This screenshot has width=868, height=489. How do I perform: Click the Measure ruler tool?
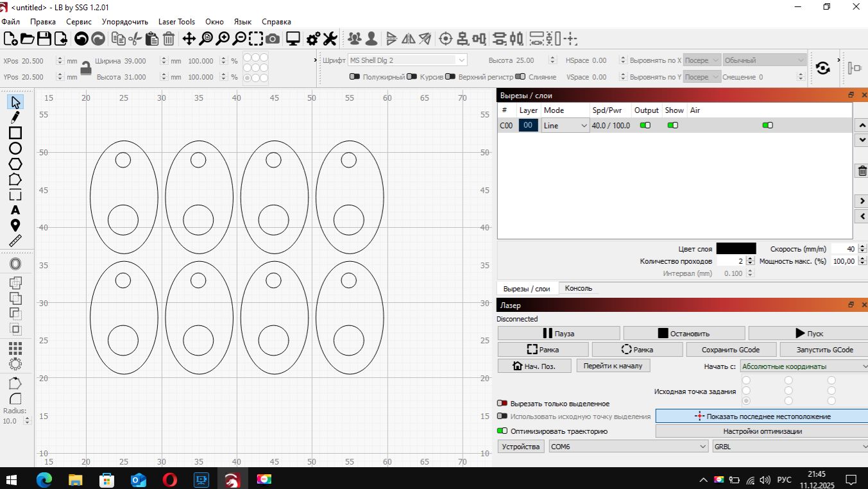15,241
